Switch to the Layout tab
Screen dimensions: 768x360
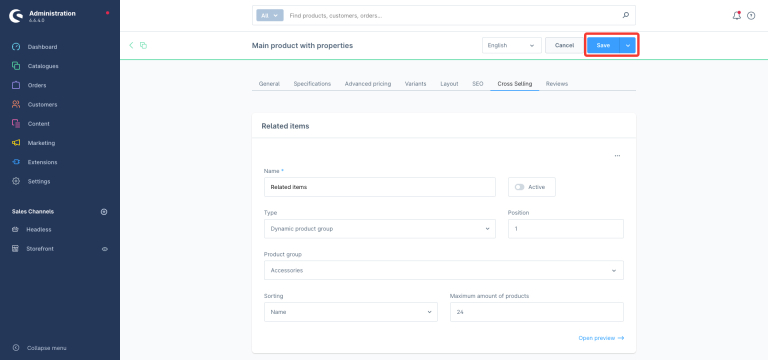449,84
